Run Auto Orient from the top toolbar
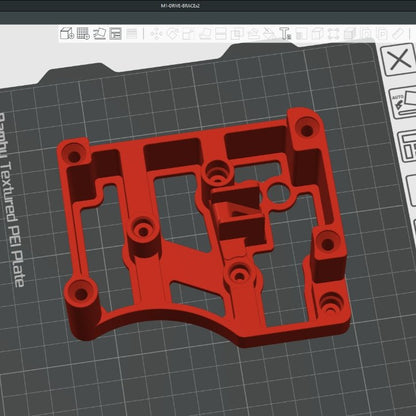This screenshot has height=416, width=416. 99,34
